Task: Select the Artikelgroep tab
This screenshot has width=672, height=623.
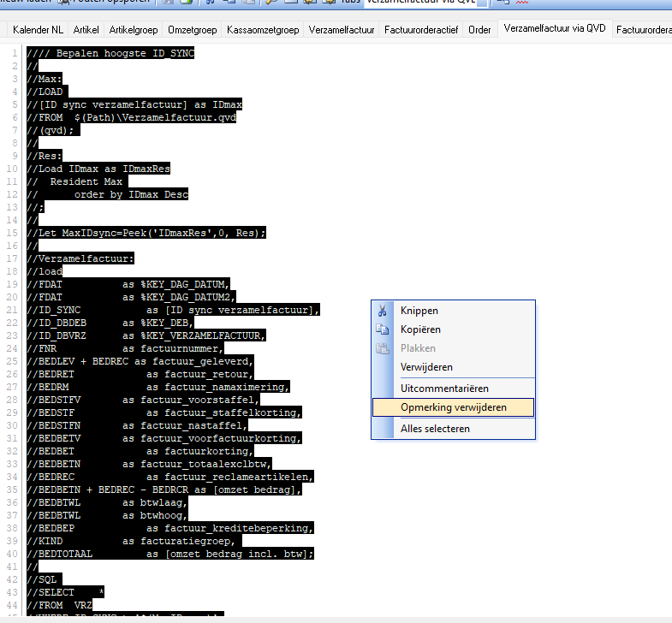Action: pyautogui.click(x=134, y=30)
